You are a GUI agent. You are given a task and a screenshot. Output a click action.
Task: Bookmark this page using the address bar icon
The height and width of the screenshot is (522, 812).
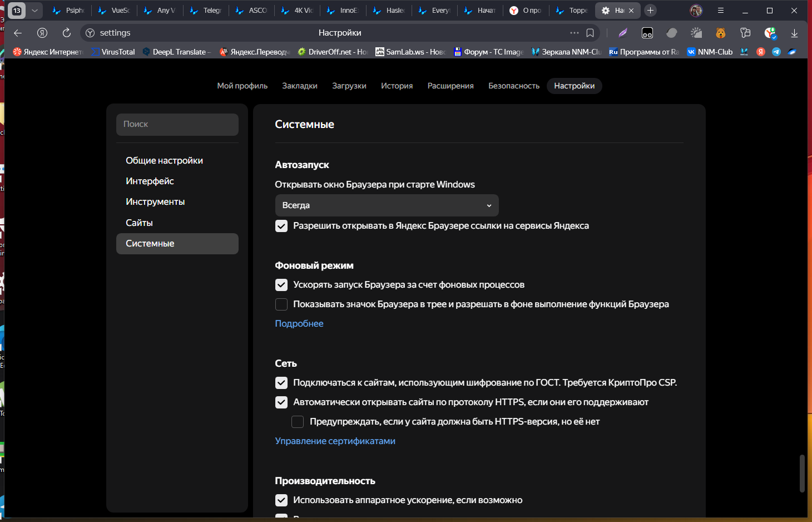[590, 33]
